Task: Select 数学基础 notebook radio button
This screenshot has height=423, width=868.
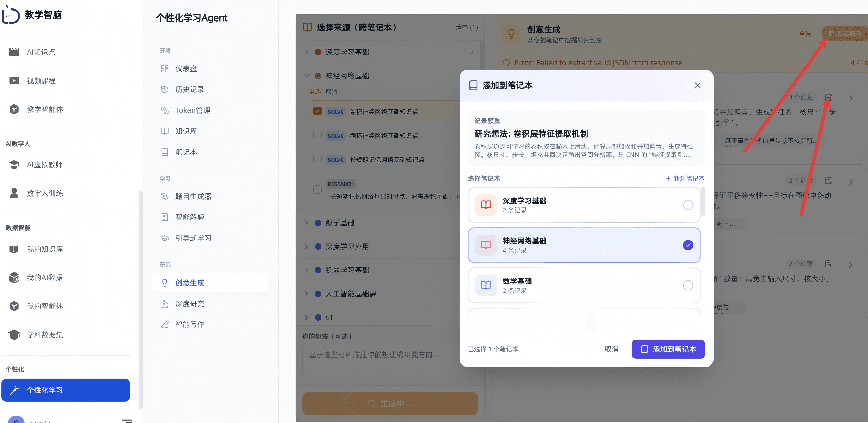Action: pos(688,285)
